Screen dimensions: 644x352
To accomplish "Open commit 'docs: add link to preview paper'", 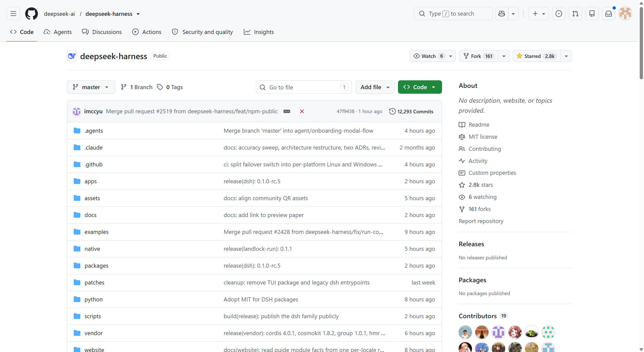I will [x=264, y=215].
